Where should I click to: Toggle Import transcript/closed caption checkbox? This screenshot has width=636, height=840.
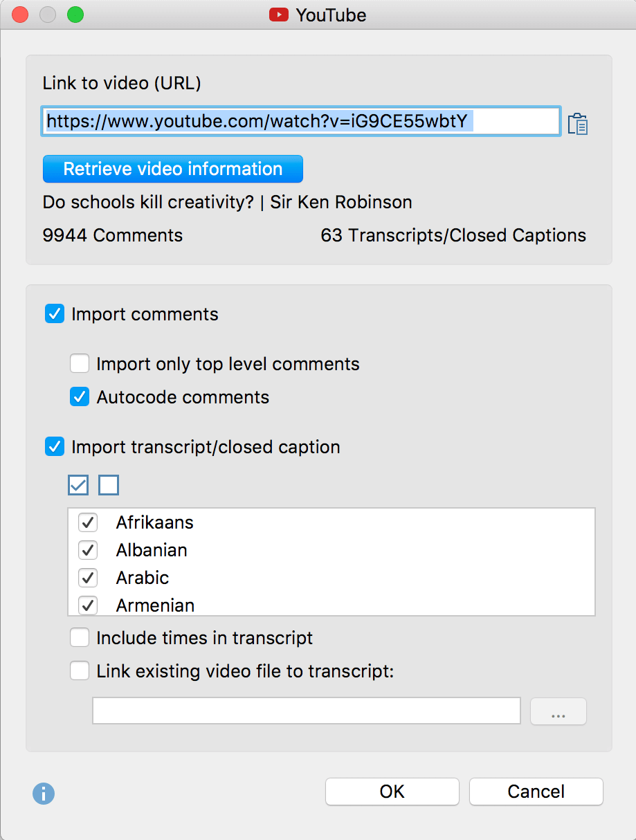[x=55, y=446]
